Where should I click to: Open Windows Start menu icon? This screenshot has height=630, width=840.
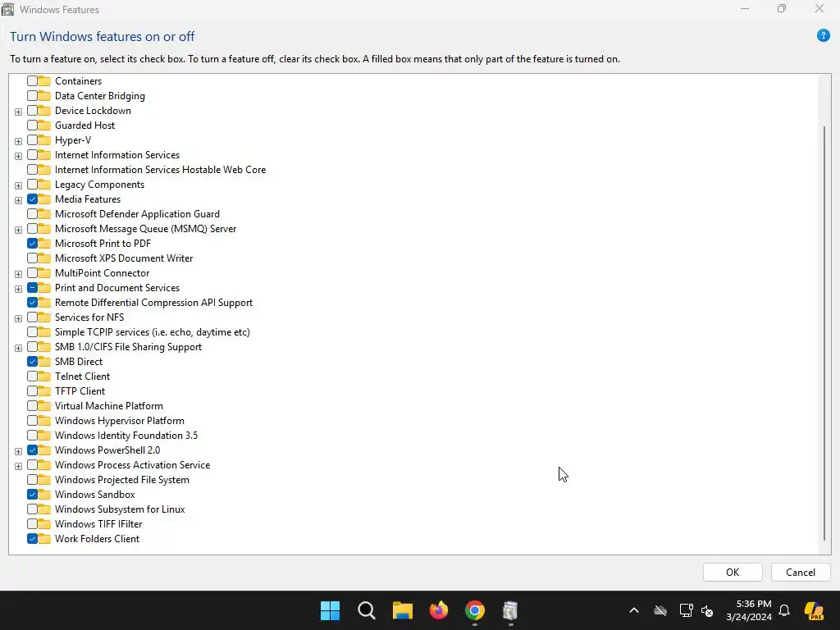(x=330, y=610)
